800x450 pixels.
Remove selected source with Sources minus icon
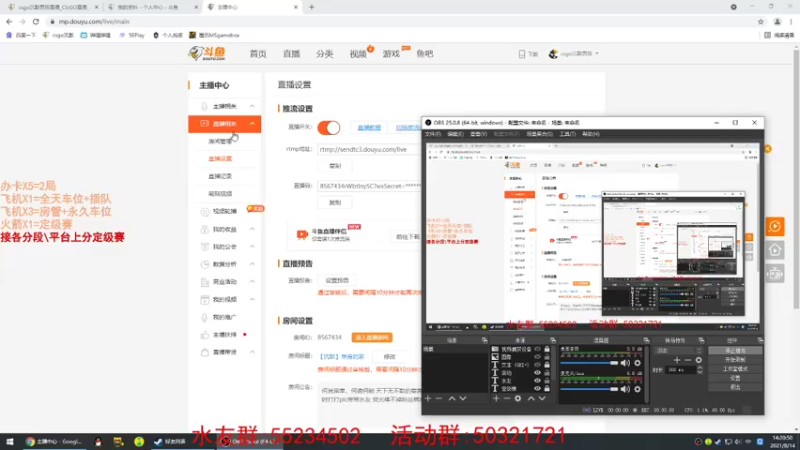[x=507, y=398]
